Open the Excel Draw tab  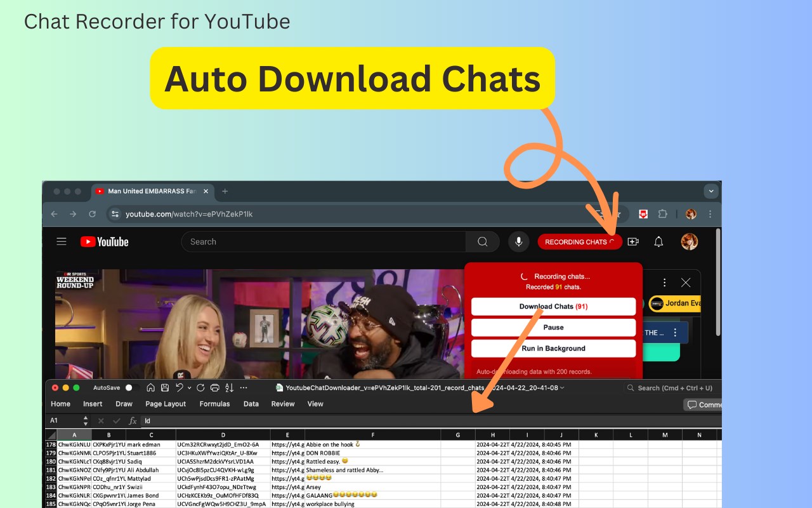pos(124,404)
